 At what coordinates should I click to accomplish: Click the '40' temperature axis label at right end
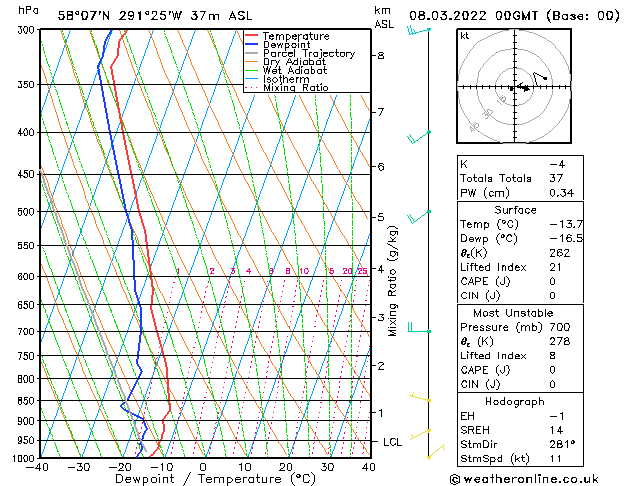pos(369,468)
